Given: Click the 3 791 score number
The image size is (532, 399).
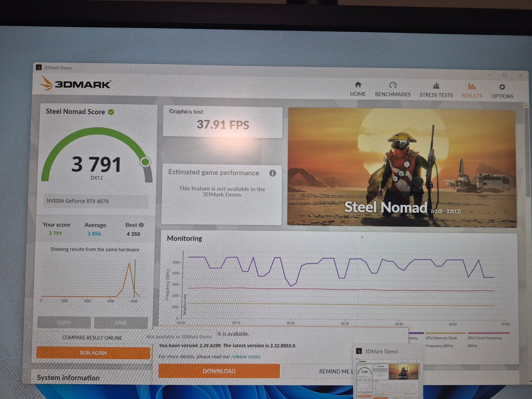Looking at the screenshot, I should click(96, 164).
